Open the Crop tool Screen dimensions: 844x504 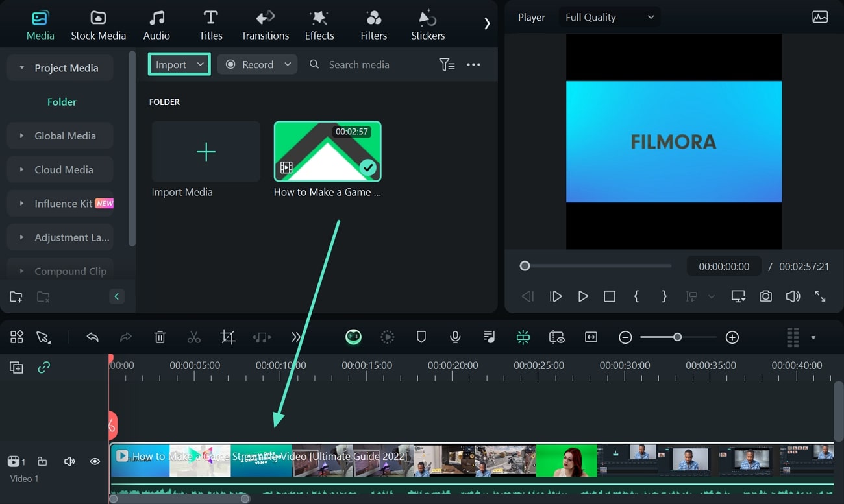[x=227, y=337]
